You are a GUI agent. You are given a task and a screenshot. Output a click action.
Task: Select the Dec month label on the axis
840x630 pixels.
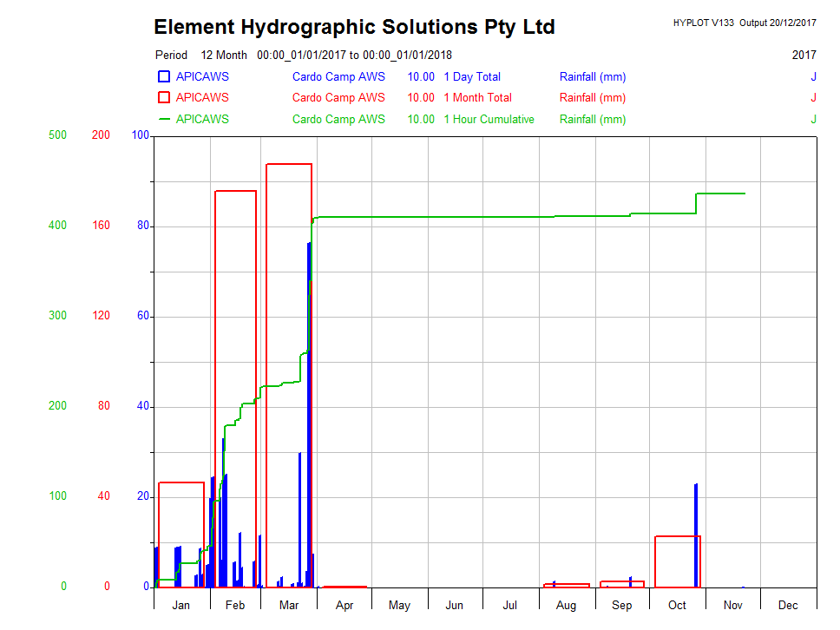tap(788, 605)
